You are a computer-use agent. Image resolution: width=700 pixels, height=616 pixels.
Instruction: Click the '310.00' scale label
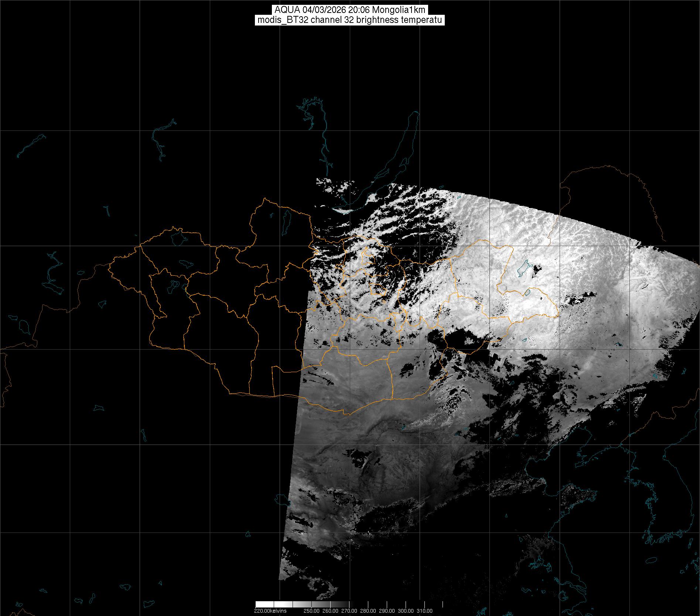[424, 611]
